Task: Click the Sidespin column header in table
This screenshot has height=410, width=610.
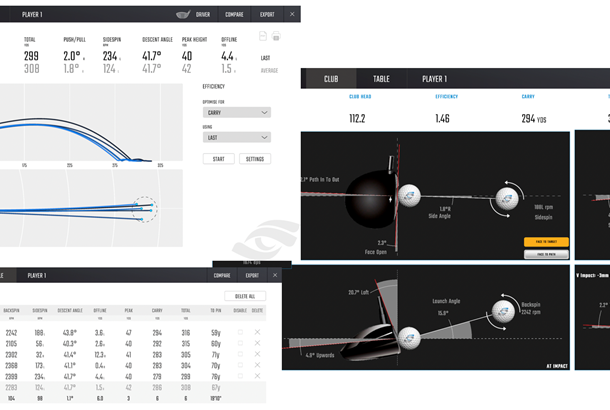Action: point(40,310)
